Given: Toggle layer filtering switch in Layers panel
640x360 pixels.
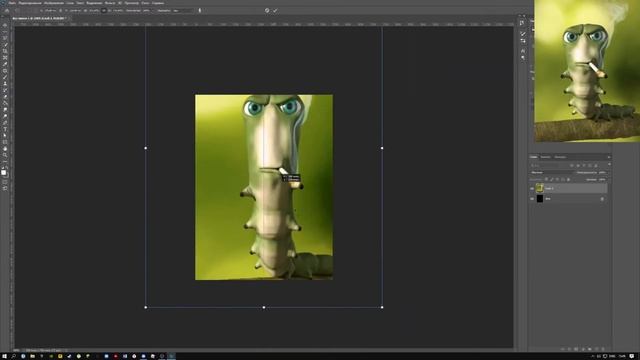Looking at the screenshot, I should (609, 165).
